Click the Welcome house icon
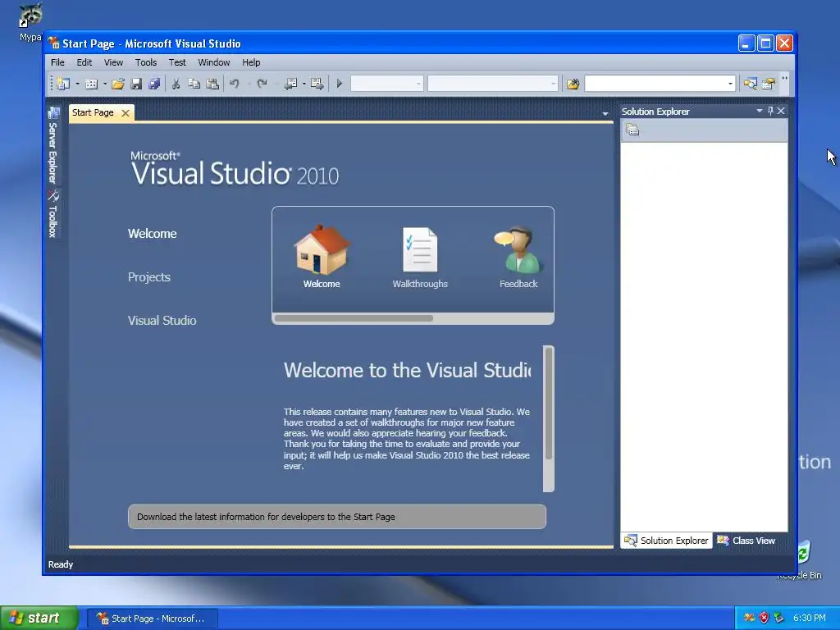This screenshot has height=630, width=840. coord(322,249)
